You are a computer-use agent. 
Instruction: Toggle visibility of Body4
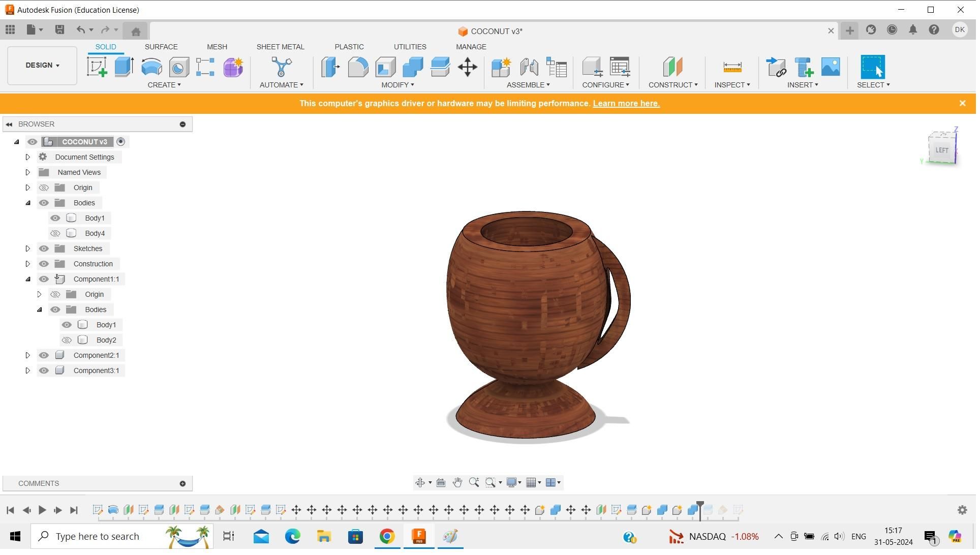(x=55, y=233)
